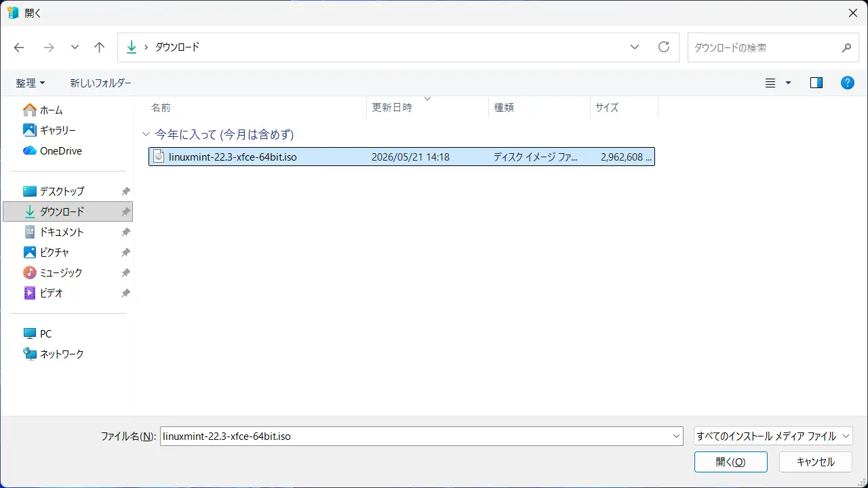Go to デスクトップ in the sidebar
The height and width of the screenshot is (488, 868).
point(68,191)
